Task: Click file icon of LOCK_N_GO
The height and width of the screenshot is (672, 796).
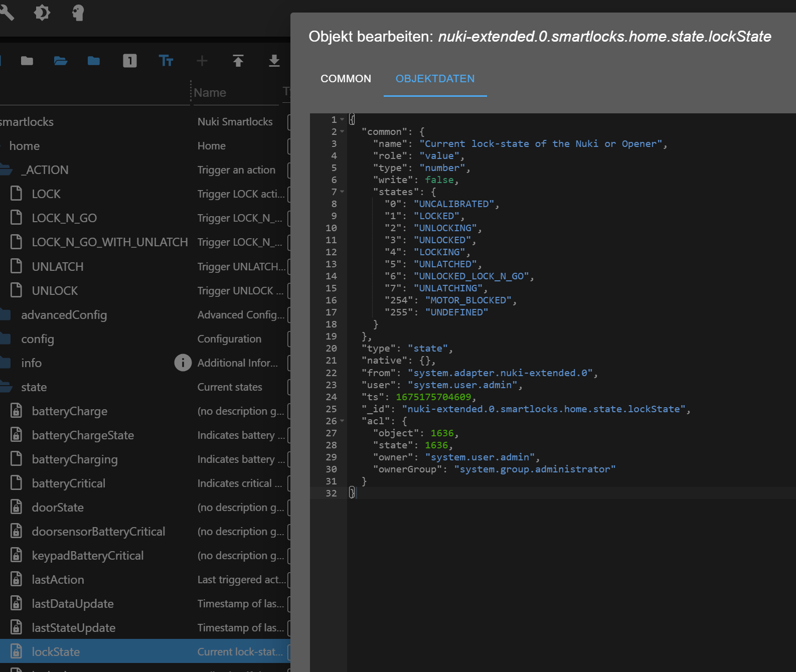Action: point(16,218)
